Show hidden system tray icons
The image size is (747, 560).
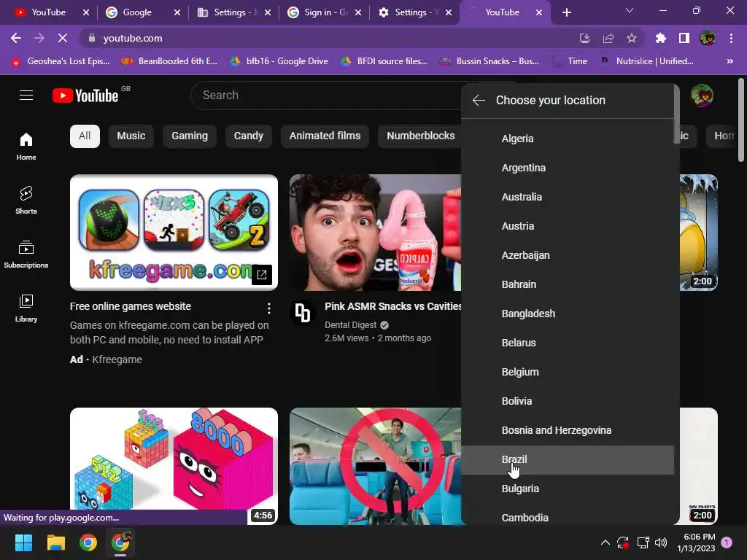605,542
